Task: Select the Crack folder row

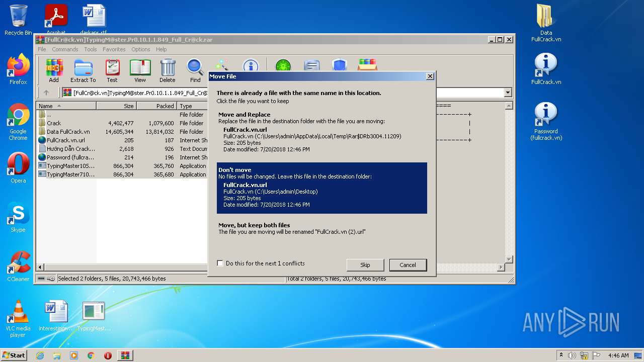Action: pos(122,123)
